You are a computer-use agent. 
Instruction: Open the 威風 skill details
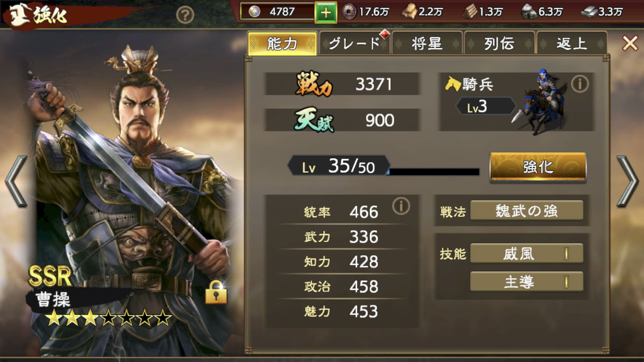coord(527,253)
